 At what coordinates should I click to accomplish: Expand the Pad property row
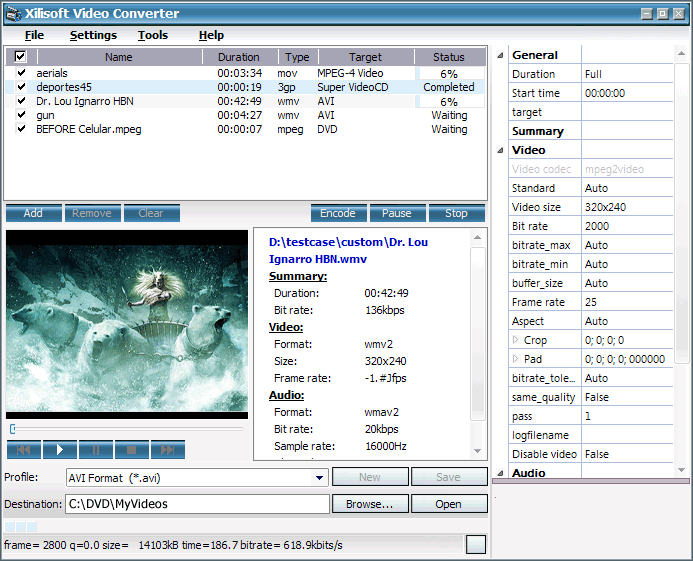515,359
